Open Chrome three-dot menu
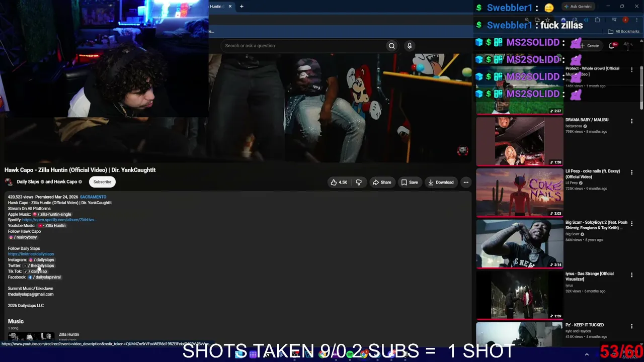 [x=636, y=20]
